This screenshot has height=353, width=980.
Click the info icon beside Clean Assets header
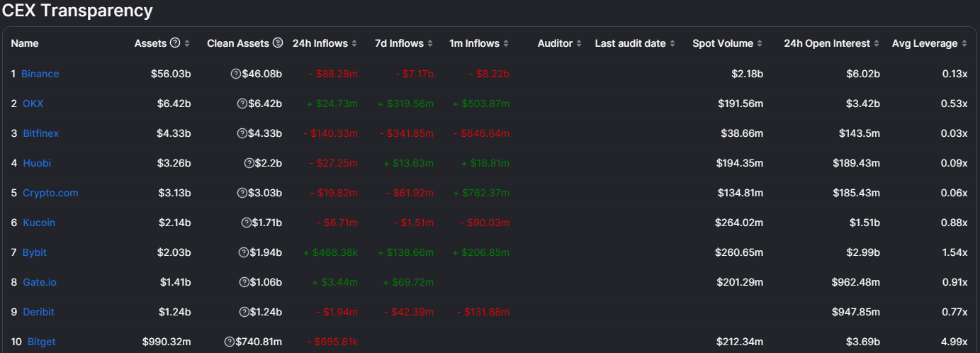(278, 43)
